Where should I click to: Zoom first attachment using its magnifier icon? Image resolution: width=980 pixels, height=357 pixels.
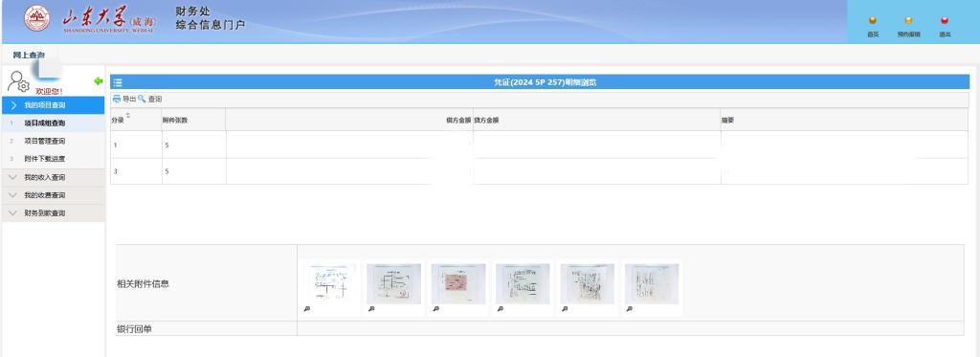point(306,309)
